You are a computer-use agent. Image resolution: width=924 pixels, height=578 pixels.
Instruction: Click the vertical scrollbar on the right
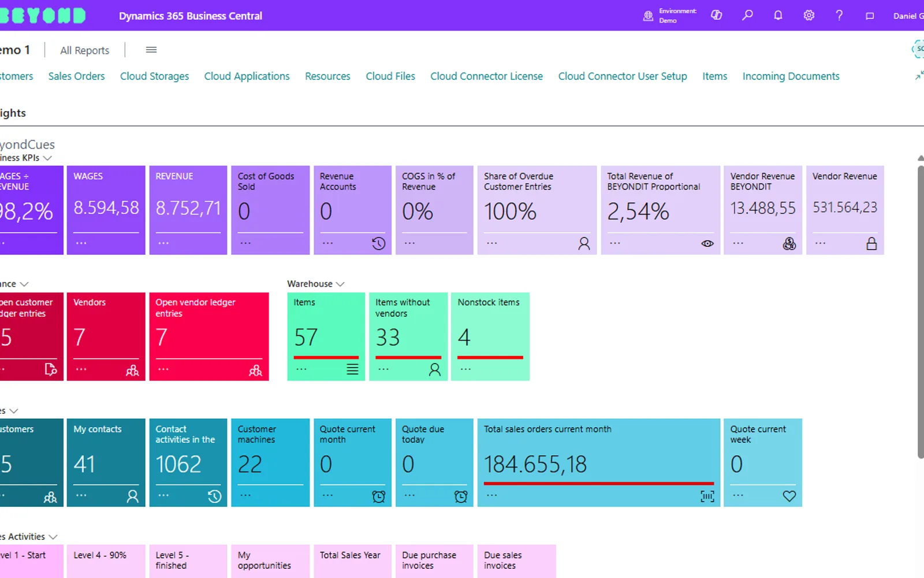click(921, 312)
